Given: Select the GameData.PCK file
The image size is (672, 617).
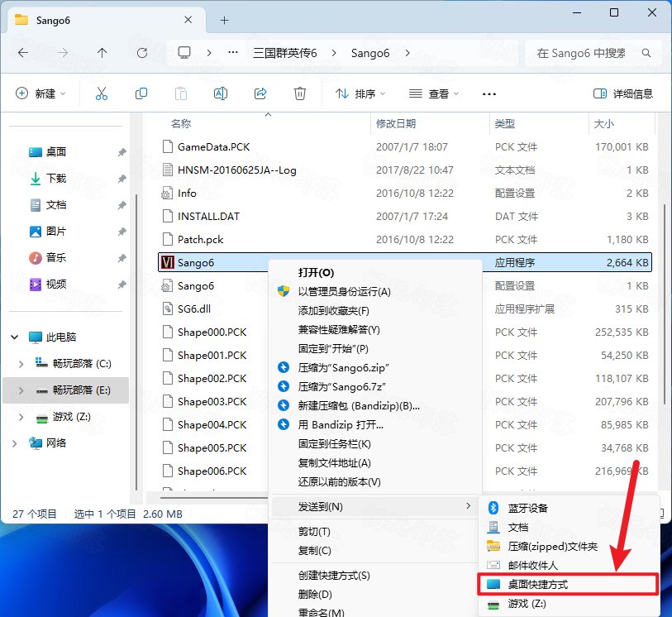Looking at the screenshot, I should (405, 146).
